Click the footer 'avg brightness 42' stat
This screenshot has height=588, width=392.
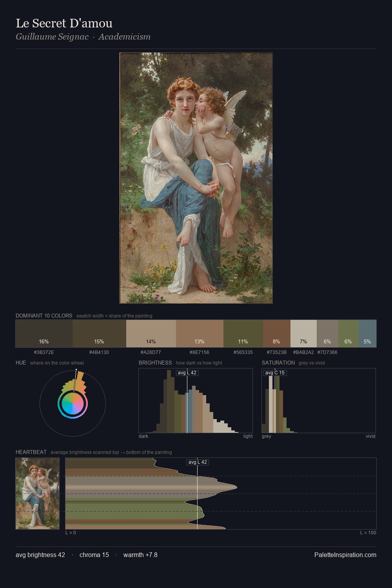tap(40, 555)
